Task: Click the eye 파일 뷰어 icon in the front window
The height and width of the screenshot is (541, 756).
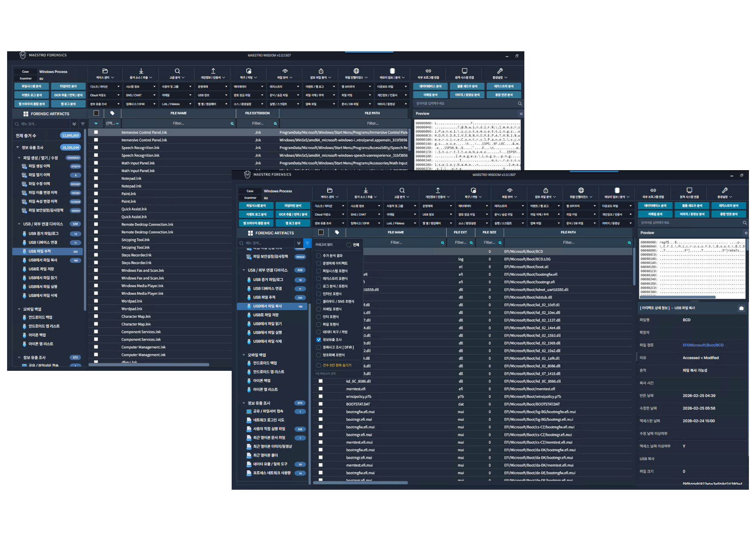Action: coord(510,190)
